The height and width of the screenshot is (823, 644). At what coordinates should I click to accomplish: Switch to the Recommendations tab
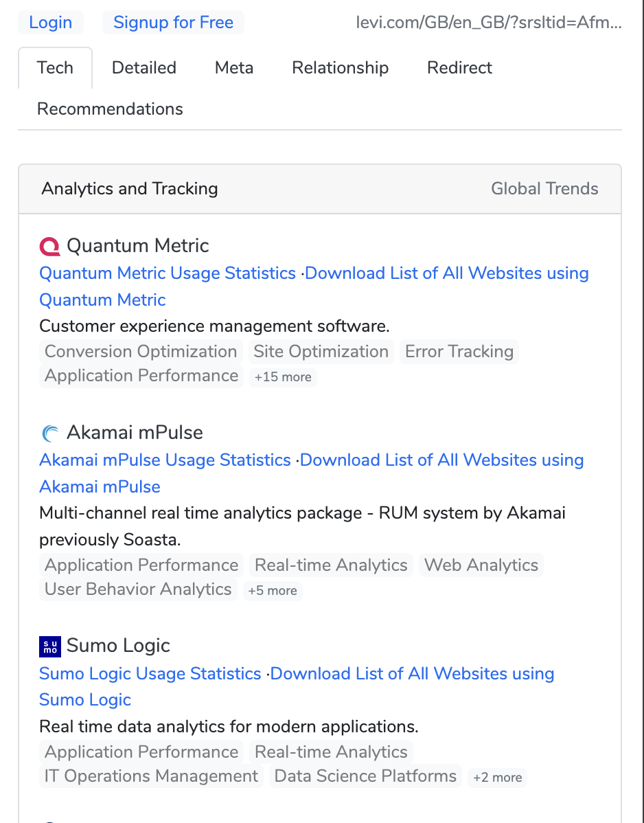(110, 109)
